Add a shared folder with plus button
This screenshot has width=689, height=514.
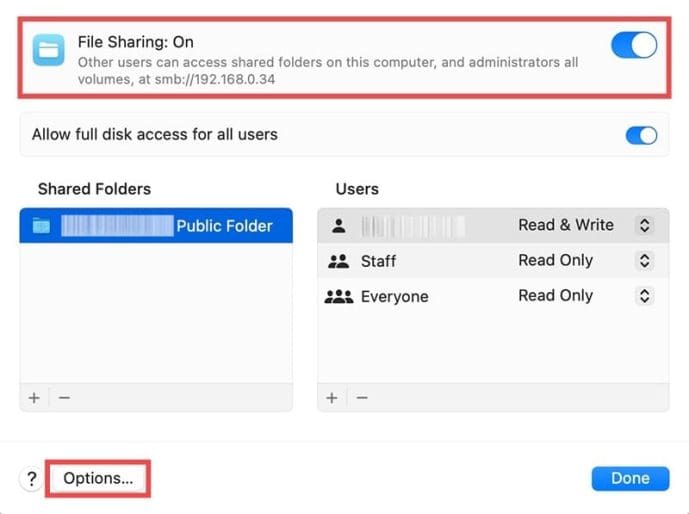34,397
